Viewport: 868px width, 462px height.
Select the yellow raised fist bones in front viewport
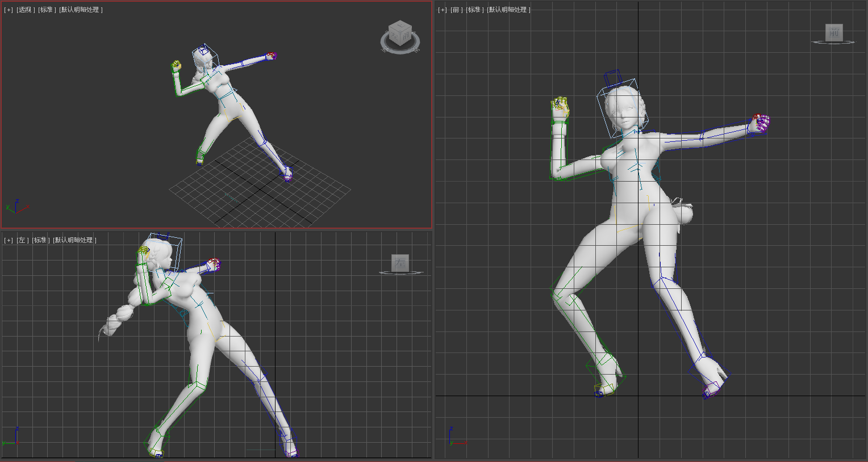click(x=560, y=106)
